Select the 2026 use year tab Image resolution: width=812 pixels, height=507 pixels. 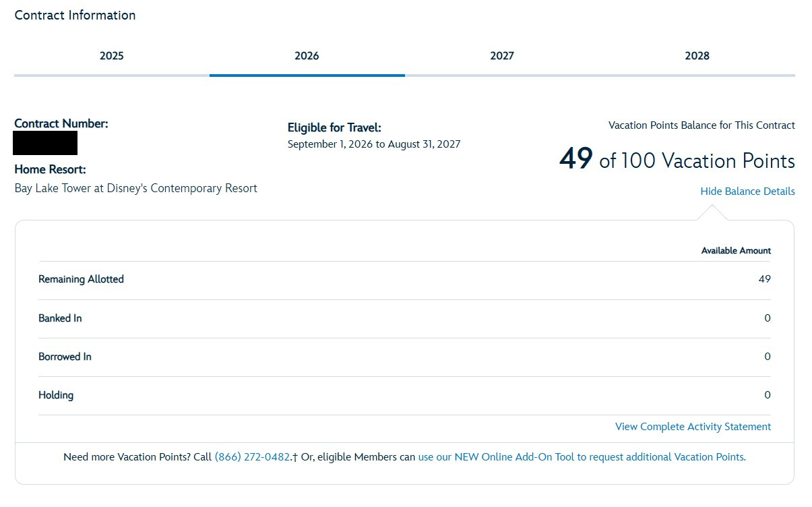(307, 56)
